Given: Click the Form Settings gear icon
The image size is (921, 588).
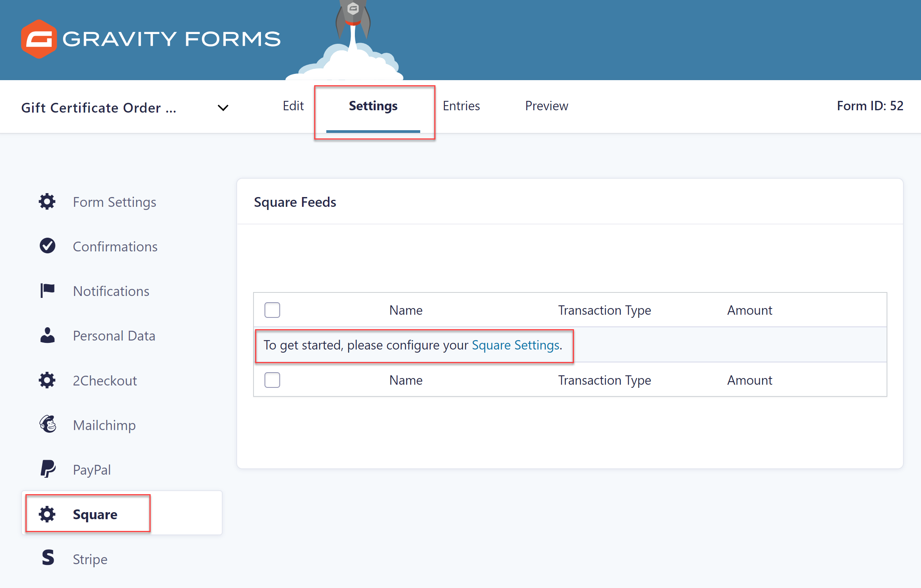Looking at the screenshot, I should [x=47, y=202].
